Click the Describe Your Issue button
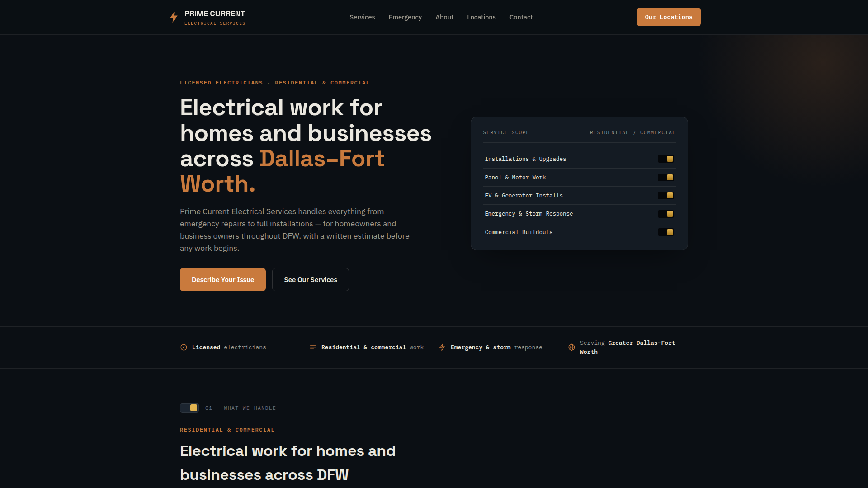The width and height of the screenshot is (868, 488). [223, 280]
